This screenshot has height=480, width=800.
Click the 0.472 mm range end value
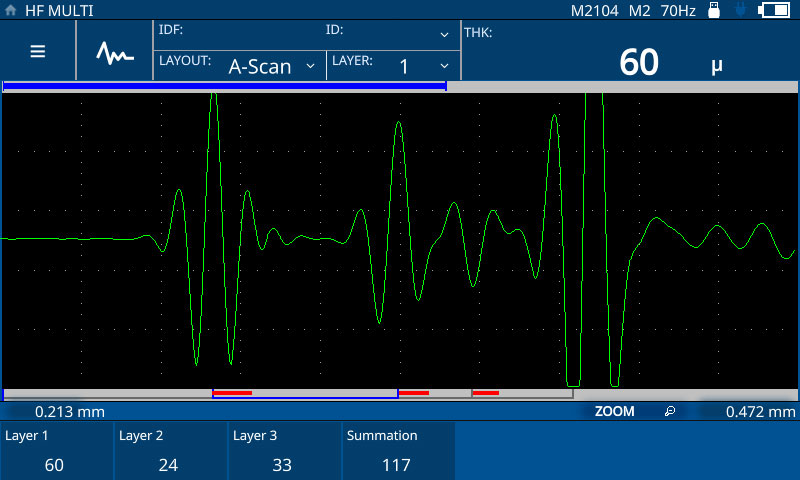point(760,411)
